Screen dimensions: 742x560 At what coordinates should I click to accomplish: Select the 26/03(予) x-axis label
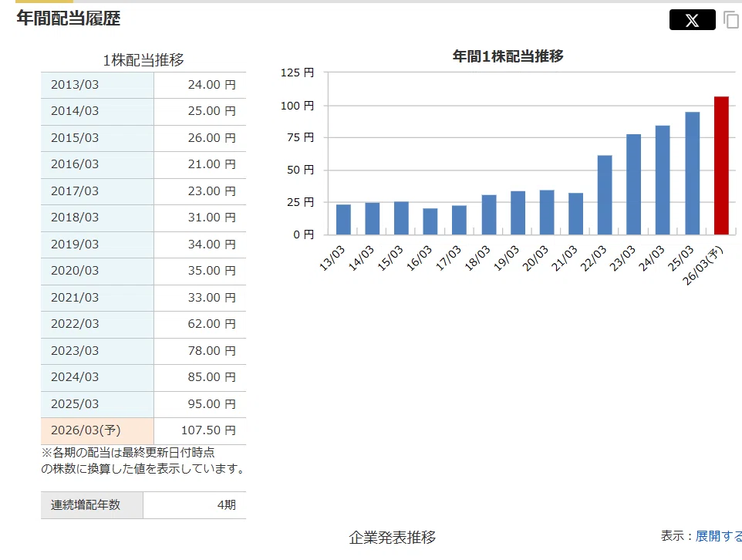pos(703,265)
